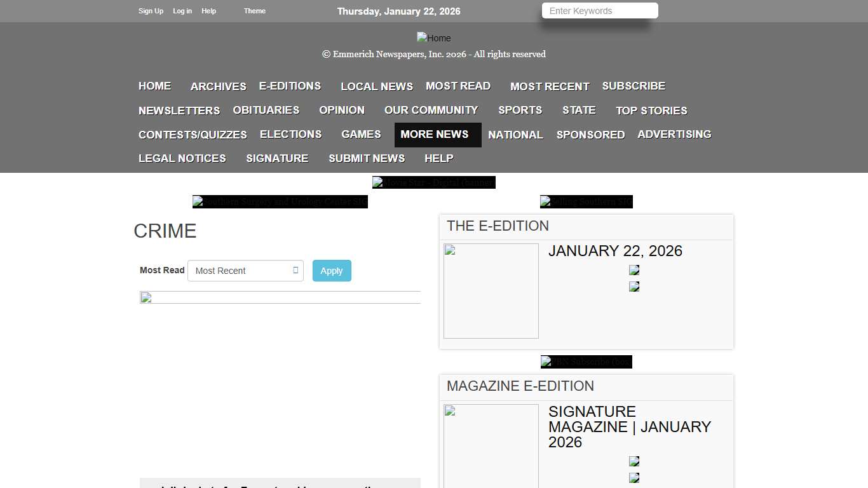Viewport: 868px width, 488px height.
Task: Click the PRN Subscribe box ad
Action: click(586, 362)
